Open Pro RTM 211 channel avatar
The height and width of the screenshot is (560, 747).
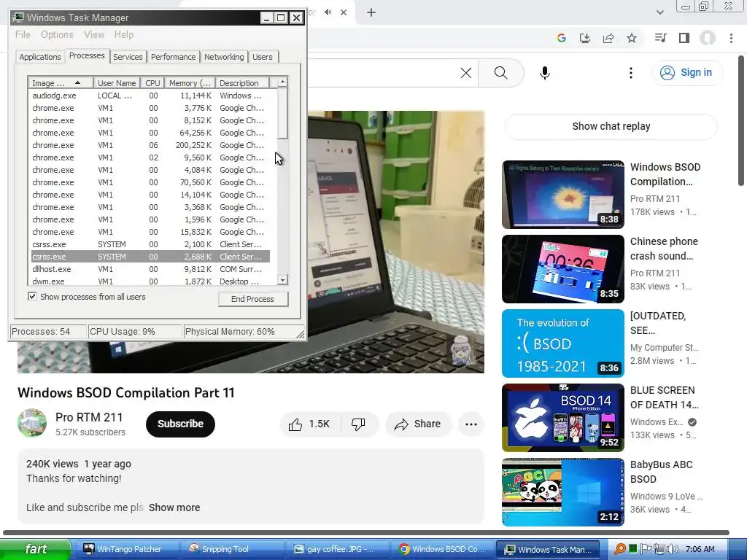point(32,423)
